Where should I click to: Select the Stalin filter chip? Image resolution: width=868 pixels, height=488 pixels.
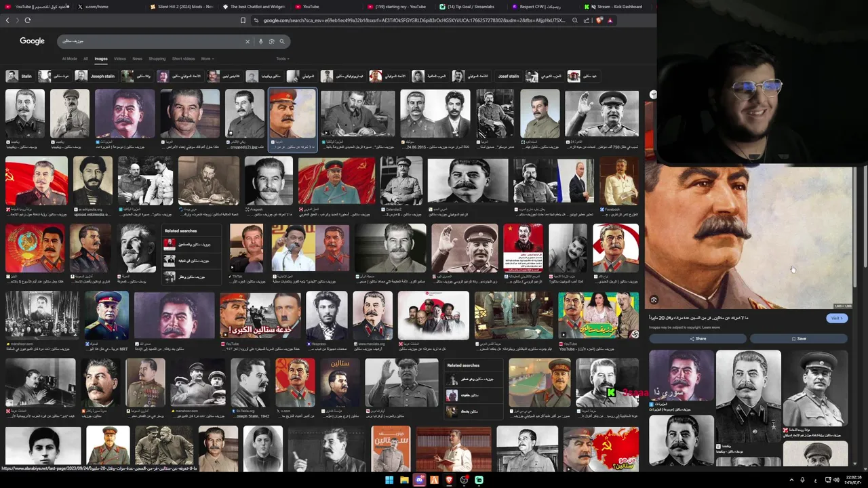pyautogui.click(x=19, y=76)
